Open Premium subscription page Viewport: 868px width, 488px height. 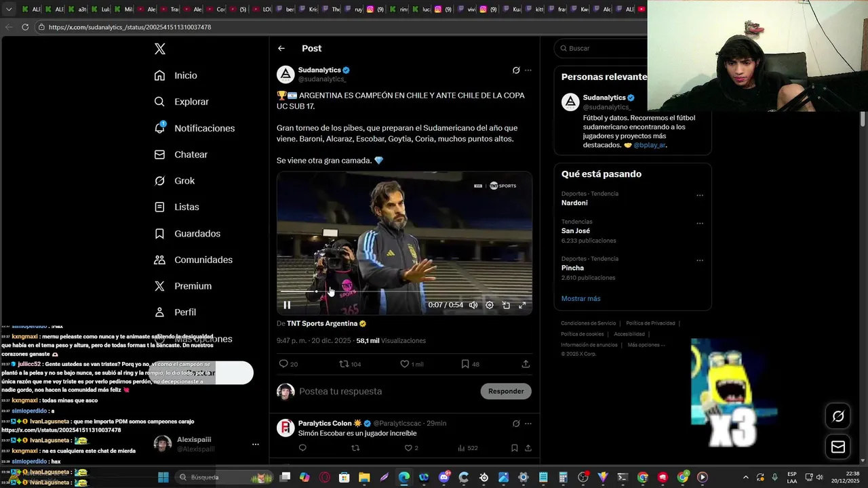pos(183,286)
